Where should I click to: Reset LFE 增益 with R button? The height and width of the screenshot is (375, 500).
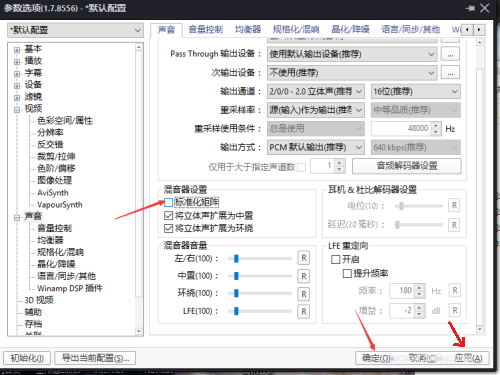pos(455,310)
